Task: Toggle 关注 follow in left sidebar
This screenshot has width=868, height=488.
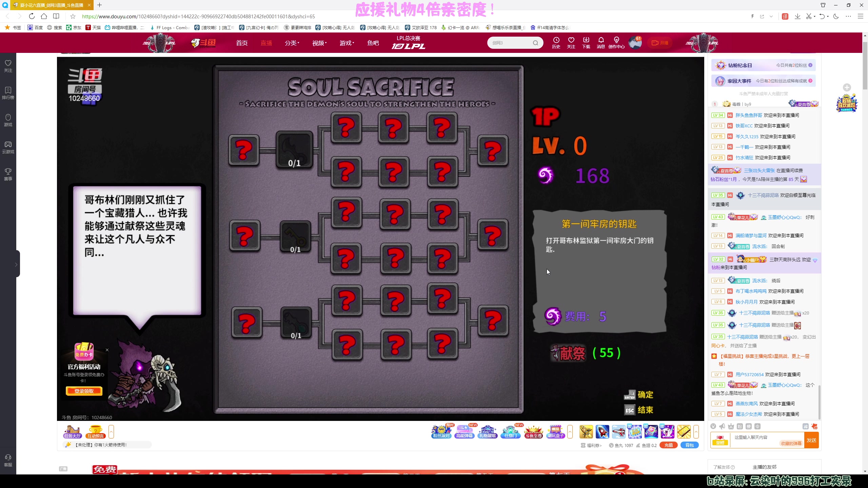Action: (8, 66)
